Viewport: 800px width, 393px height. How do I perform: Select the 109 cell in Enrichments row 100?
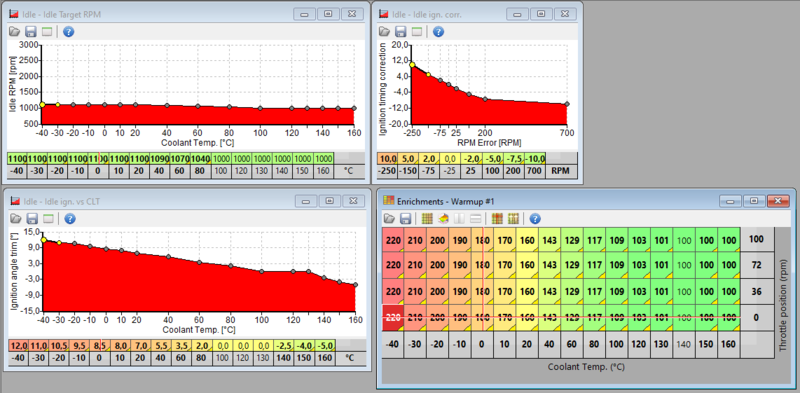coord(617,239)
